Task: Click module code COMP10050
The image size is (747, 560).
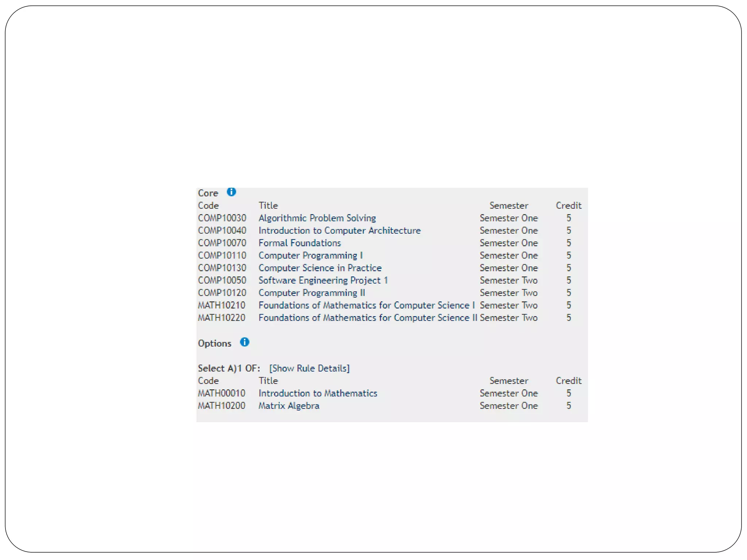Action: 222,280
